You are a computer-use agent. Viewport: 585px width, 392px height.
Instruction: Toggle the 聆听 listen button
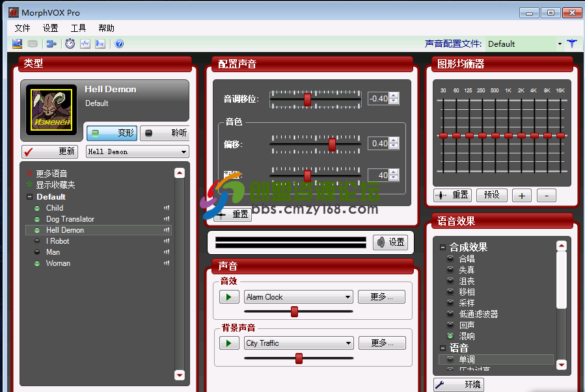pyautogui.click(x=165, y=133)
